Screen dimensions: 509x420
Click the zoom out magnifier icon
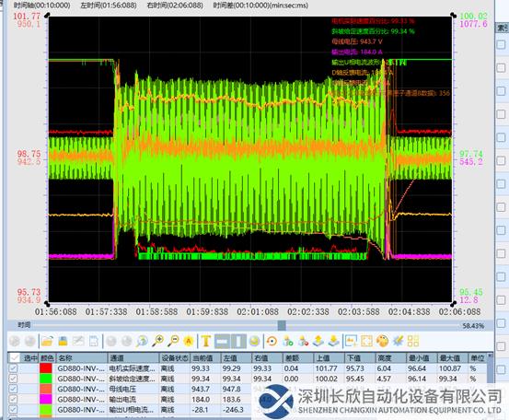(x=173, y=341)
